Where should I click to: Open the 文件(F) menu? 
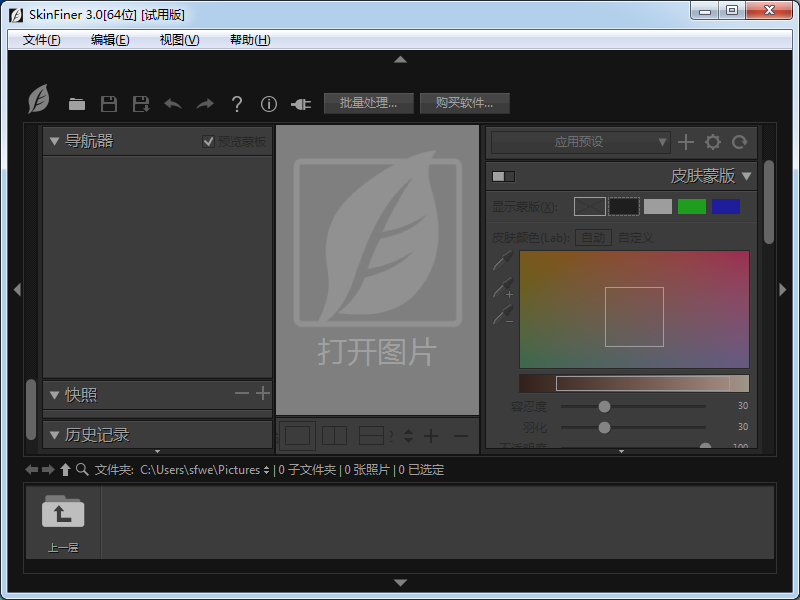41,40
